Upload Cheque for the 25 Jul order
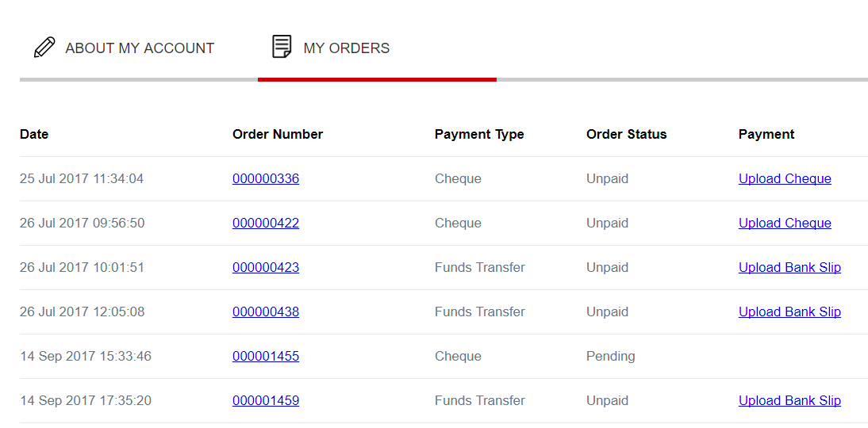 [x=785, y=178]
